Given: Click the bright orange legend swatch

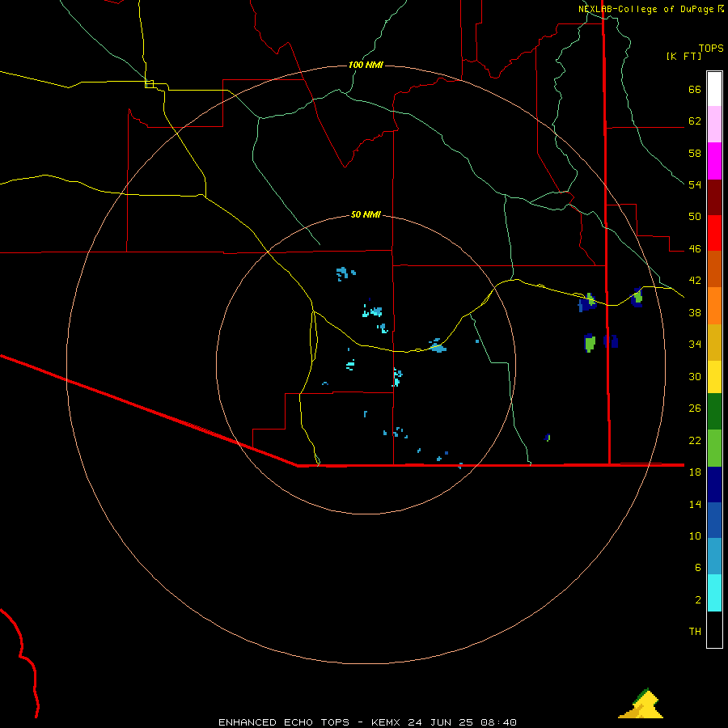Looking at the screenshot, I should [x=714, y=306].
